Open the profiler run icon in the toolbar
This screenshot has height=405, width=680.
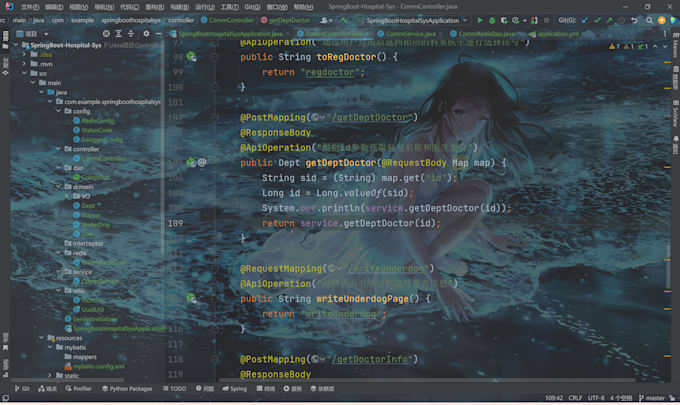tap(515, 20)
